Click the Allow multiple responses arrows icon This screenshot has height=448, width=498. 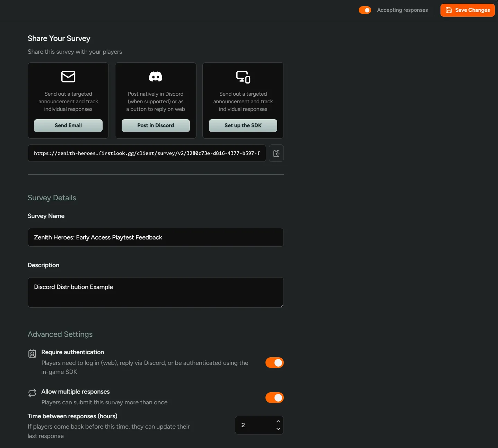tap(32, 393)
